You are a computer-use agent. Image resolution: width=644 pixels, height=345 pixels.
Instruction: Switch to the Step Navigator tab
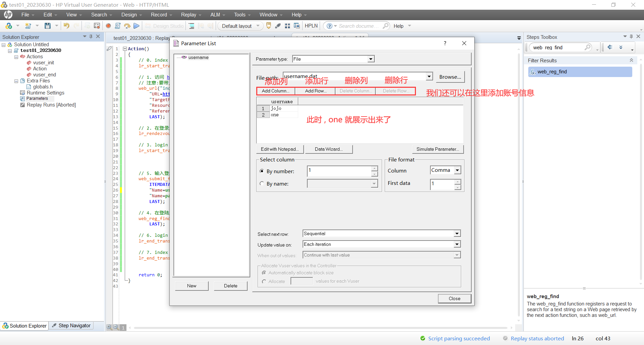coord(71,326)
